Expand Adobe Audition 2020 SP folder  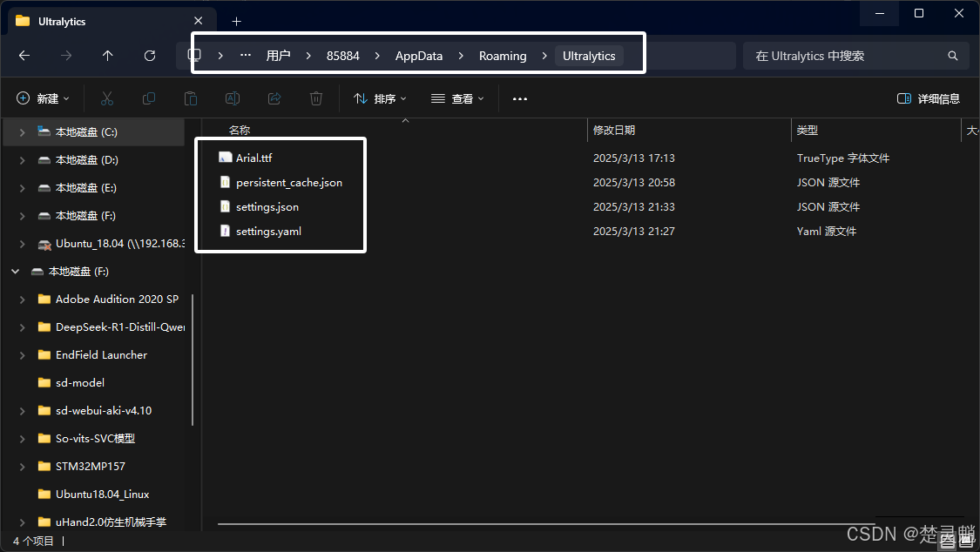point(22,300)
